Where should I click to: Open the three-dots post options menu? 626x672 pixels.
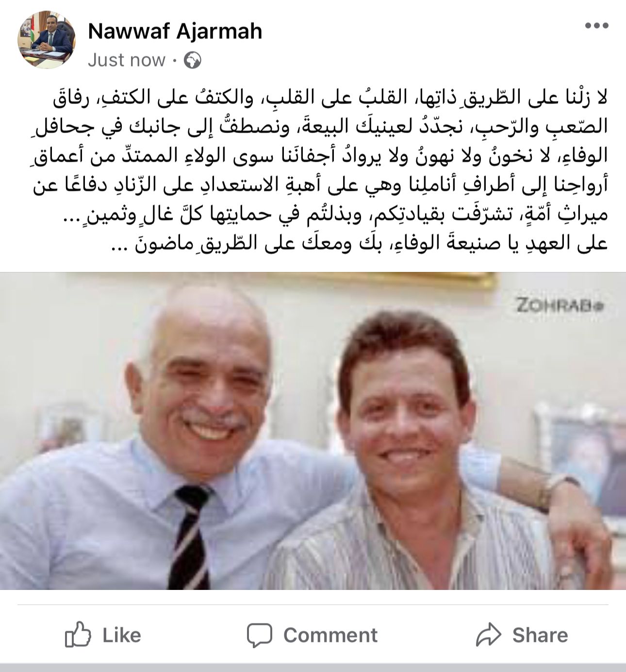596,26
